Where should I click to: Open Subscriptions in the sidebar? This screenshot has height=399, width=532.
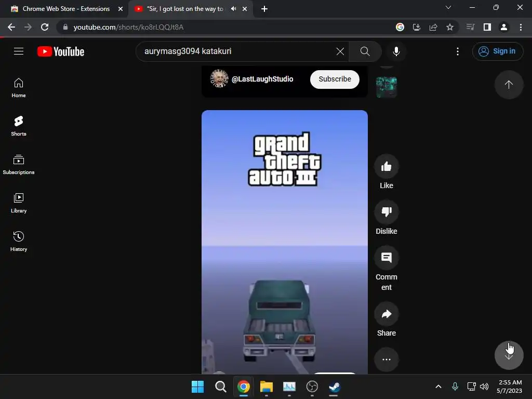click(x=19, y=165)
